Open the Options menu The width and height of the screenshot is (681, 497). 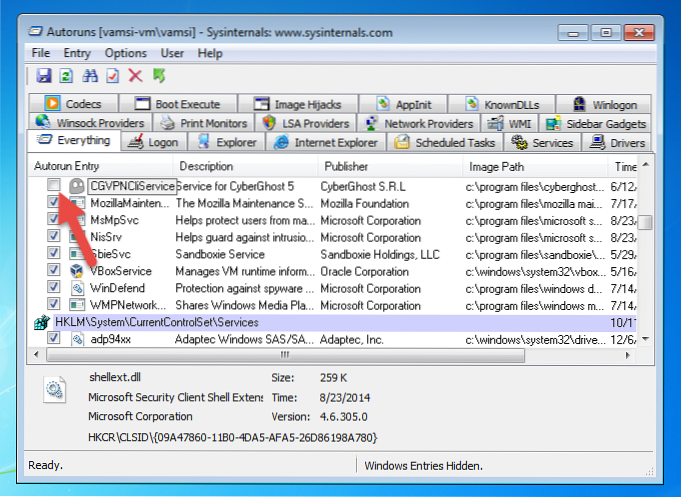(x=125, y=52)
